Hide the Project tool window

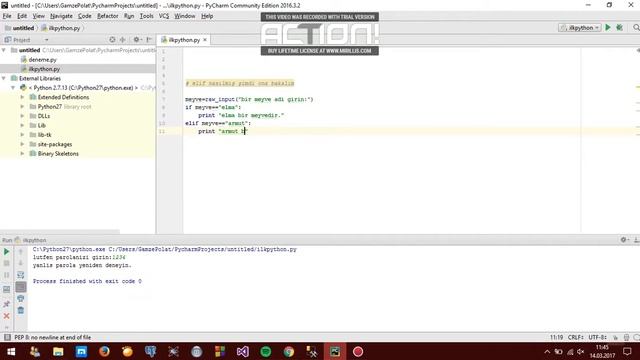point(149,40)
